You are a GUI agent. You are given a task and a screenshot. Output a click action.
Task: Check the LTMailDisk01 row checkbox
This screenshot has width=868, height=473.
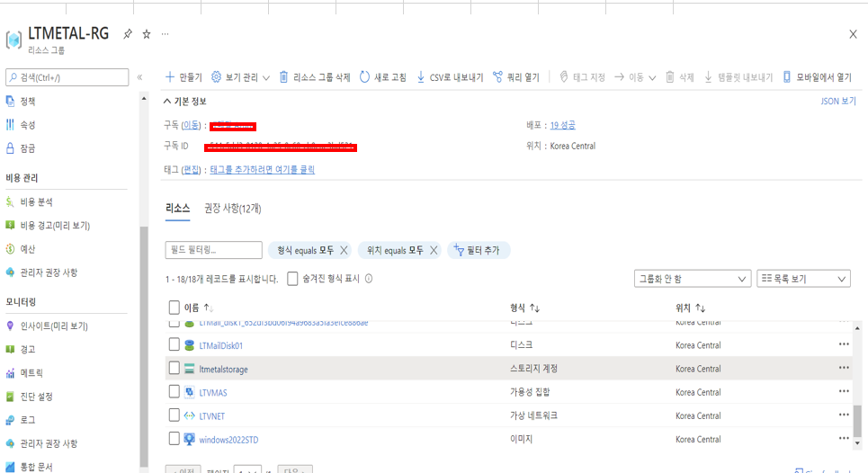coord(174,344)
